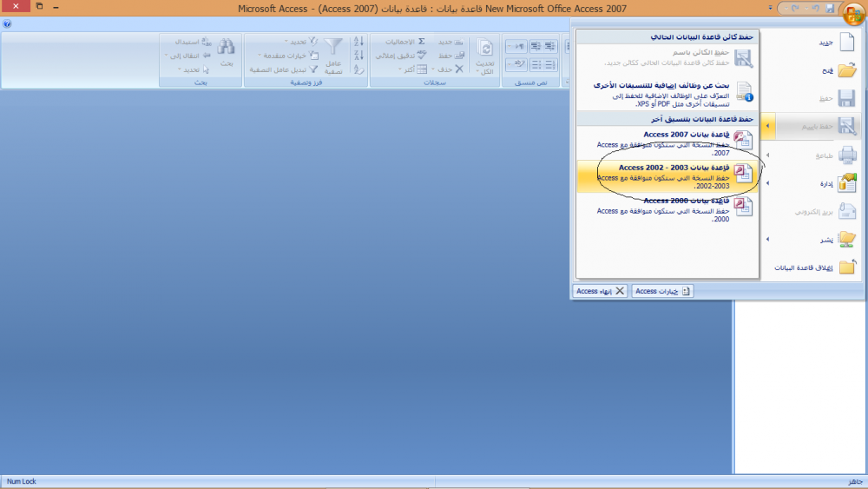Viewport: 868px width, 489px height.
Task: Select حفظ باسم (Save As) menu entry
Action: (x=819, y=126)
